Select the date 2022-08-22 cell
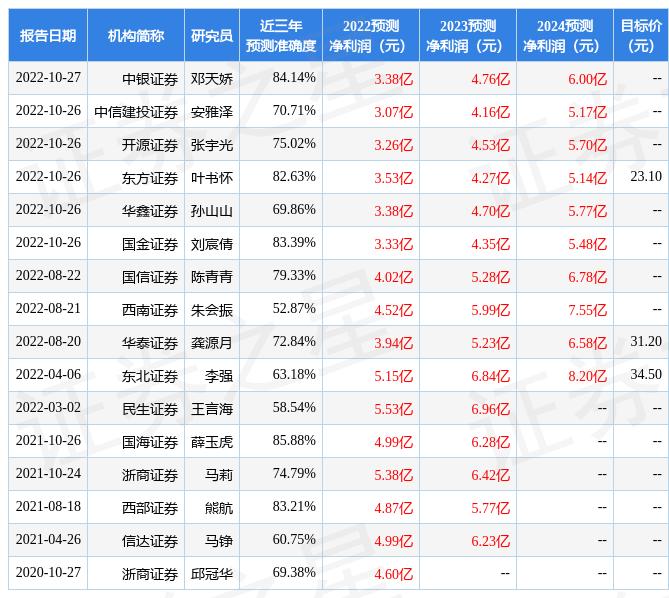This screenshot has height=598, width=669. 48,276
